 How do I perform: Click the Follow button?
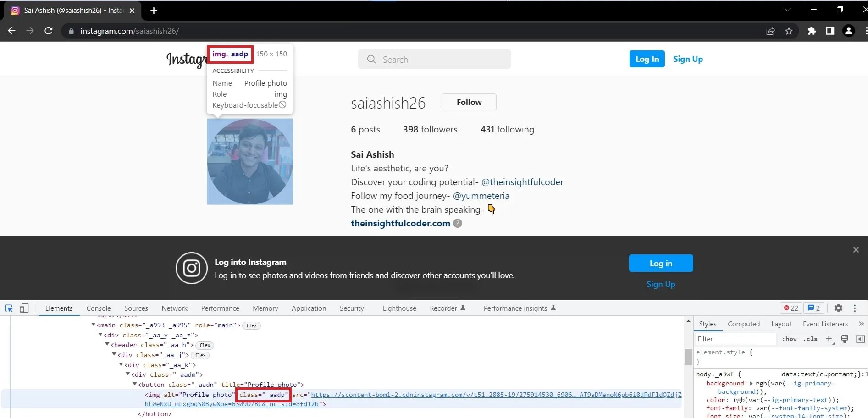point(469,102)
